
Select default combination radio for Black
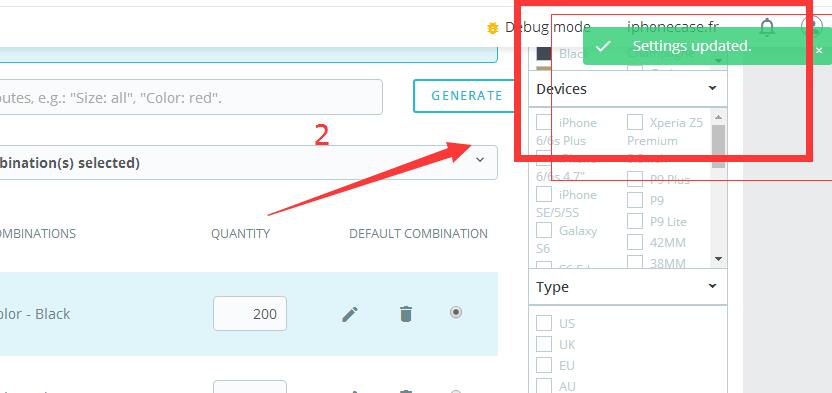[455, 312]
